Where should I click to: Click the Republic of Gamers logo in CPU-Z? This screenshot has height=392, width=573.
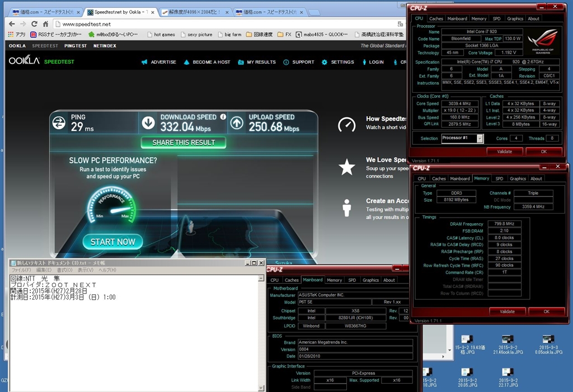click(x=543, y=41)
